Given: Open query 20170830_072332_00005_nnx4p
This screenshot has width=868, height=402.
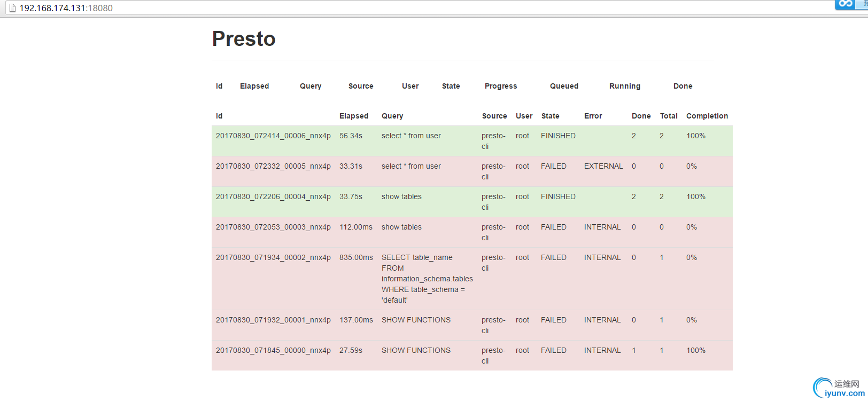Looking at the screenshot, I should (x=273, y=166).
